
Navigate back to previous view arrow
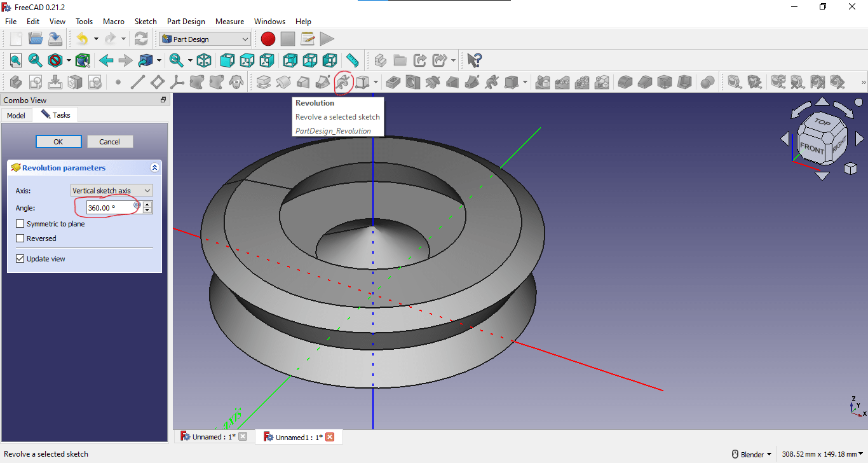[x=106, y=60]
